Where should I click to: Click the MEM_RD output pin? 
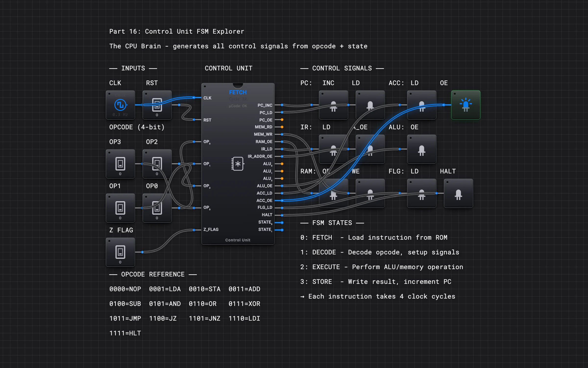click(x=282, y=127)
